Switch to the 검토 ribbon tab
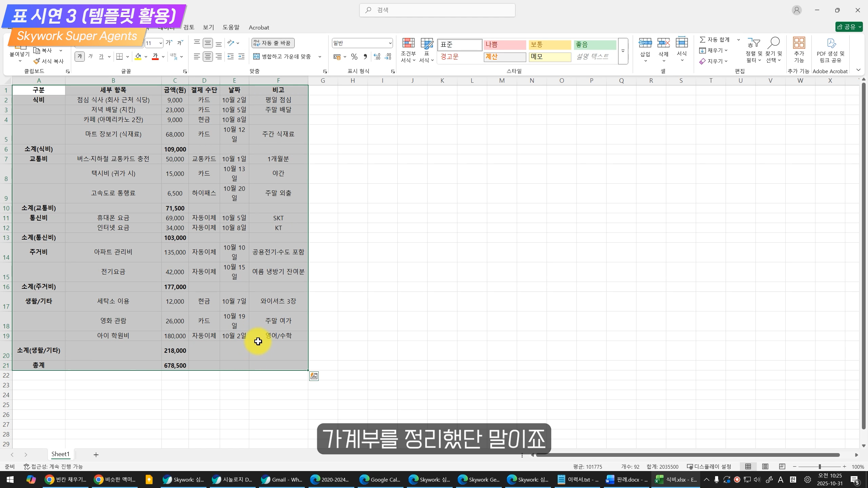 click(x=189, y=27)
